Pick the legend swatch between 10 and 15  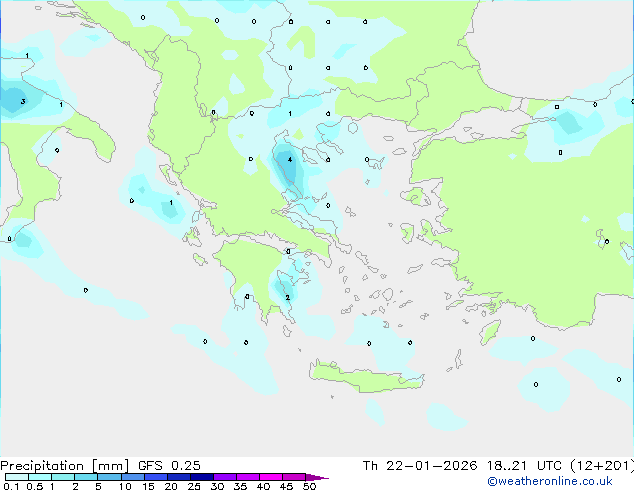[132, 477]
